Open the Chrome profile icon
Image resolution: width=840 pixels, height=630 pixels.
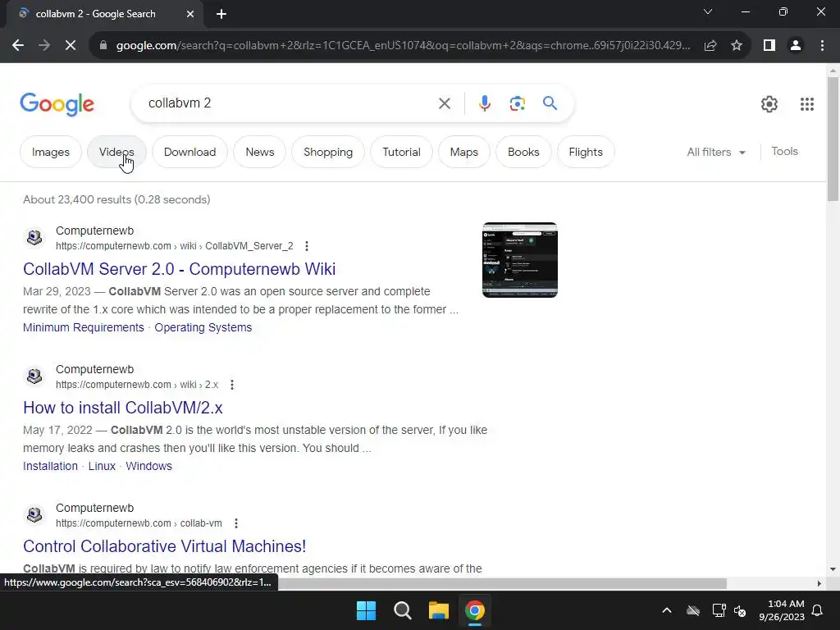(796, 46)
